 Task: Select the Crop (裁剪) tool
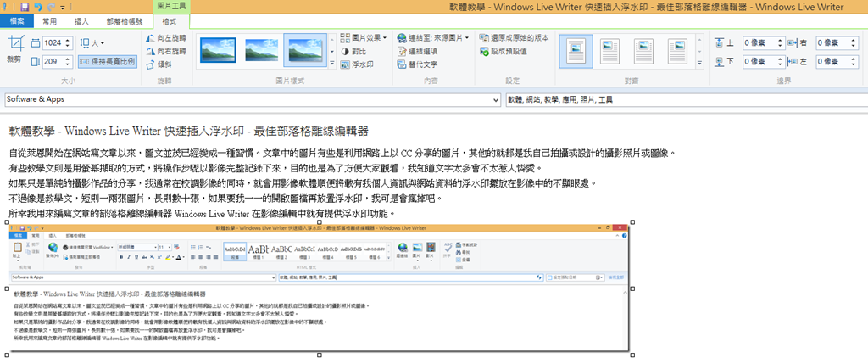click(x=16, y=49)
